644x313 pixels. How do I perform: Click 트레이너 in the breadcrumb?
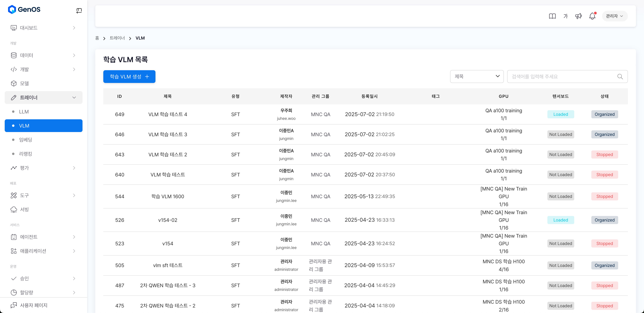click(x=117, y=38)
